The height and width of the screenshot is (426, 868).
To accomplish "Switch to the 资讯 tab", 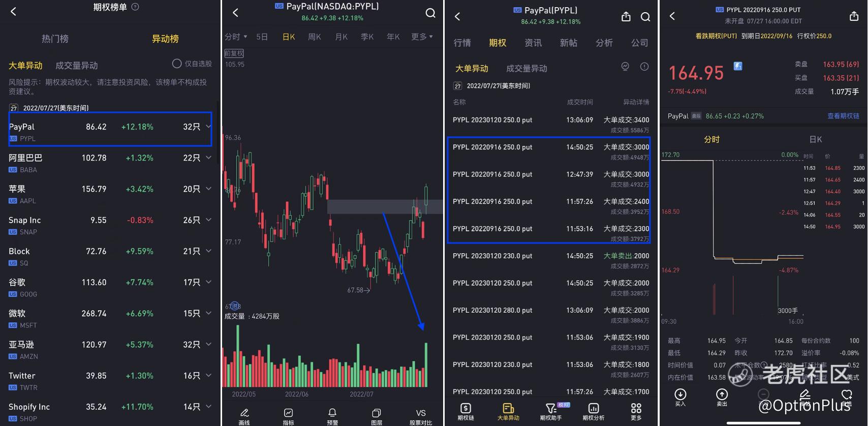I will coord(533,43).
